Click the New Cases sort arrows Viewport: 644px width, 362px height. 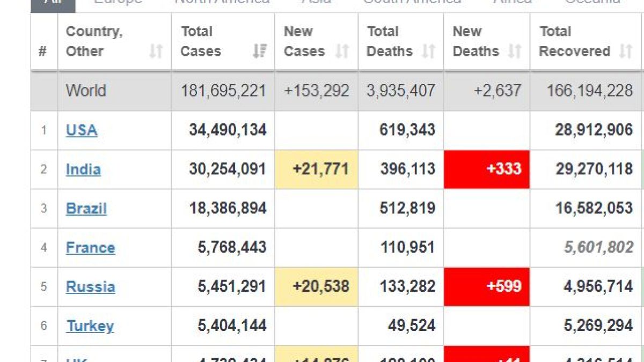(x=342, y=51)
